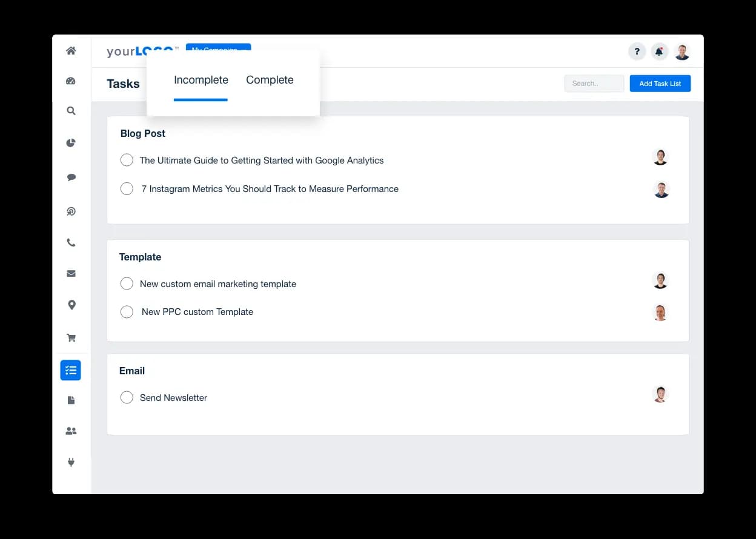
Task: Open the 7 Instagram Metrics task
Action: coord(270,189)
